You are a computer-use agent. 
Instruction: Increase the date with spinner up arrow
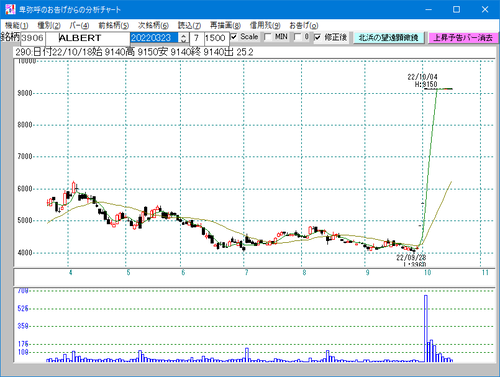pyautogui.click(x=183, y=36)
